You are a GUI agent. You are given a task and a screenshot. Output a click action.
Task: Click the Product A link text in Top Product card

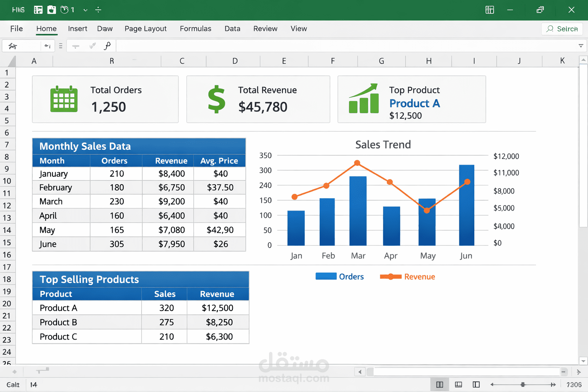[x=415, y=103]
